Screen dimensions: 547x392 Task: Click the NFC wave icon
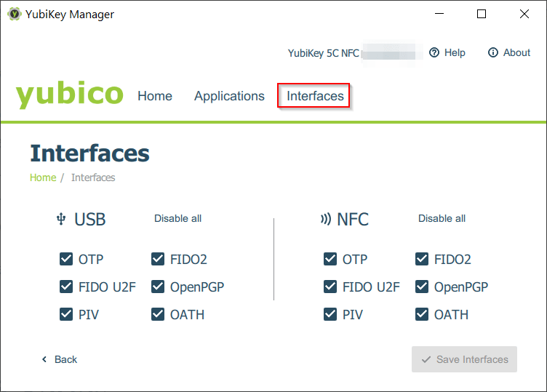pos(325,219)
